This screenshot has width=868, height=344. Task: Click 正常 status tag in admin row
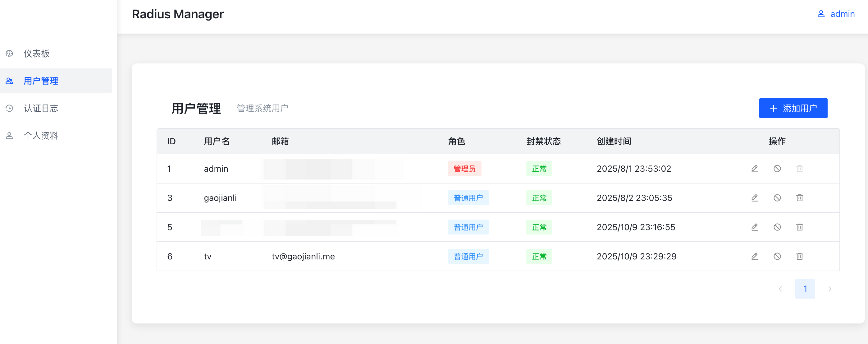(539, 169)
